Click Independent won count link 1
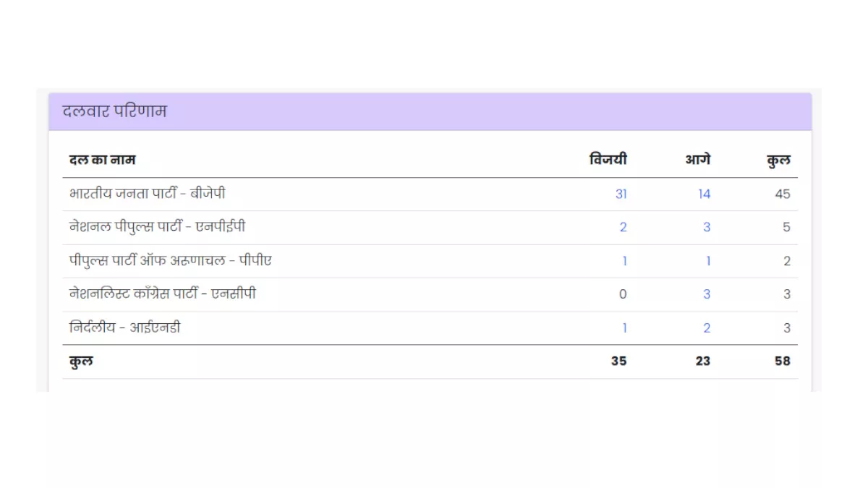The image size is (868, 488). (624, 328)
